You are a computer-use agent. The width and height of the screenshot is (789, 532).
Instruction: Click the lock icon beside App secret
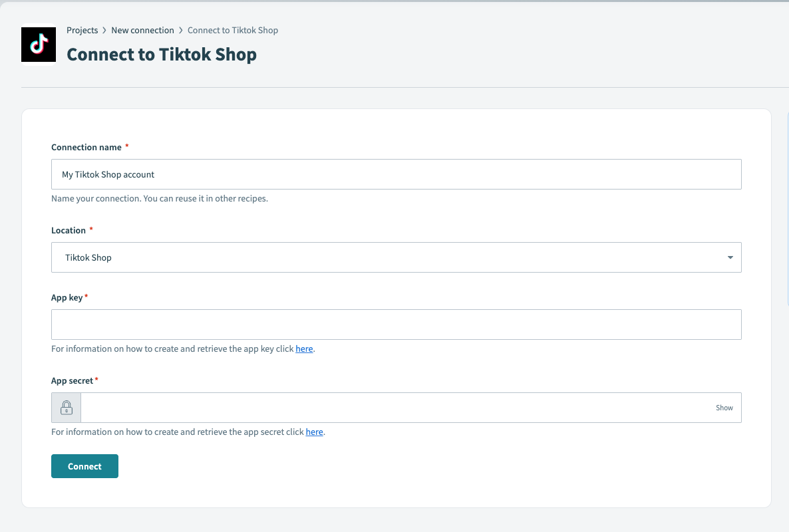(x=65, y=407)
